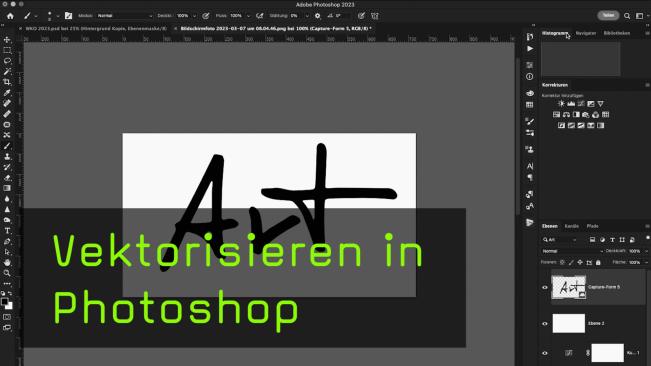
Task: Select the Eraser tool
Action: 7,178
